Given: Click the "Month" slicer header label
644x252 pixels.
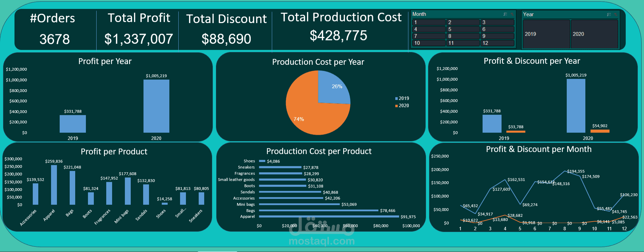Looking at the screenshot, I should point(419,14).
